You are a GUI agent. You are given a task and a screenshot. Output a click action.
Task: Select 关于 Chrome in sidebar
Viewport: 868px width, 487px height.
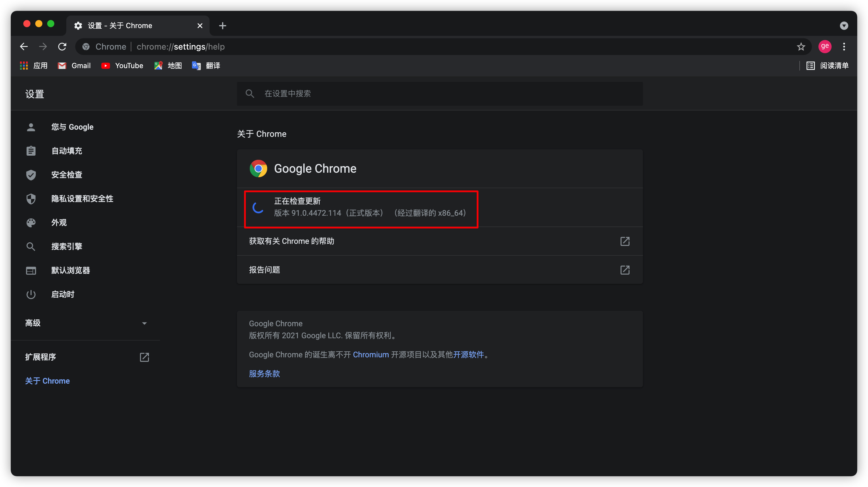click(x=47, y=381)
